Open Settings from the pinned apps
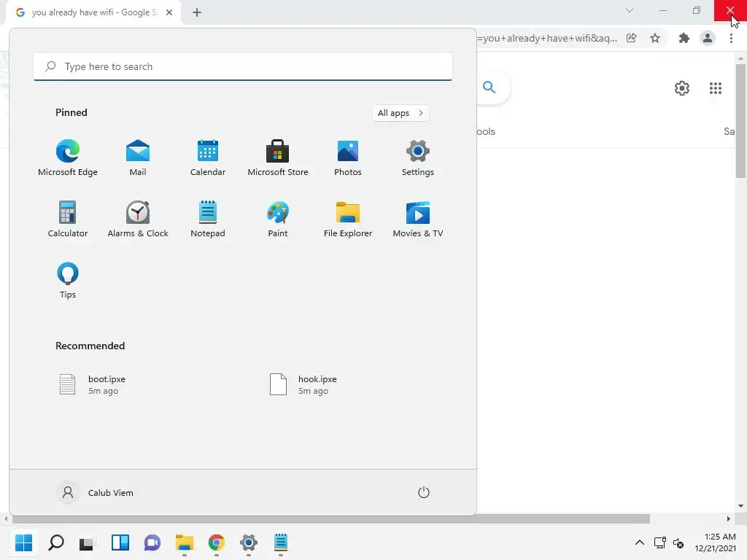Image resolution: width=747 pixels, height=560 pixels. (x=418, y=158)
